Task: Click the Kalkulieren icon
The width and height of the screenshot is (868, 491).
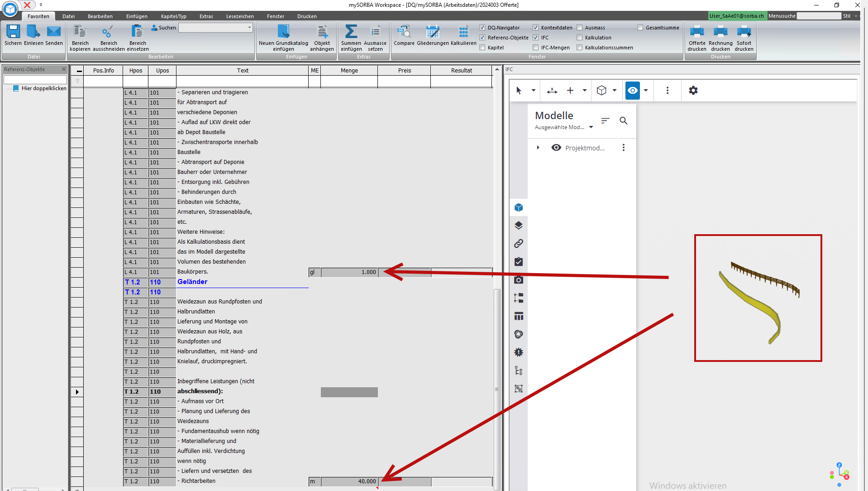Action: point(463,32)
